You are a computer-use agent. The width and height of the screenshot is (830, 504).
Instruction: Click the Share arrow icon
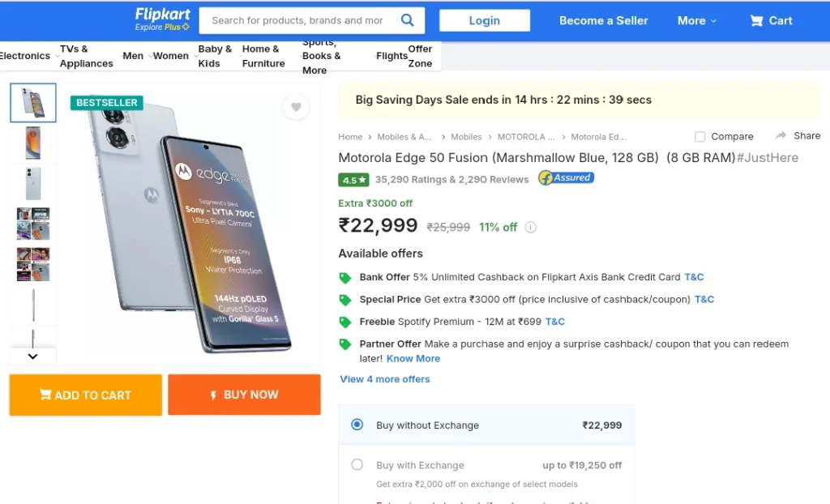pos(781,135)
